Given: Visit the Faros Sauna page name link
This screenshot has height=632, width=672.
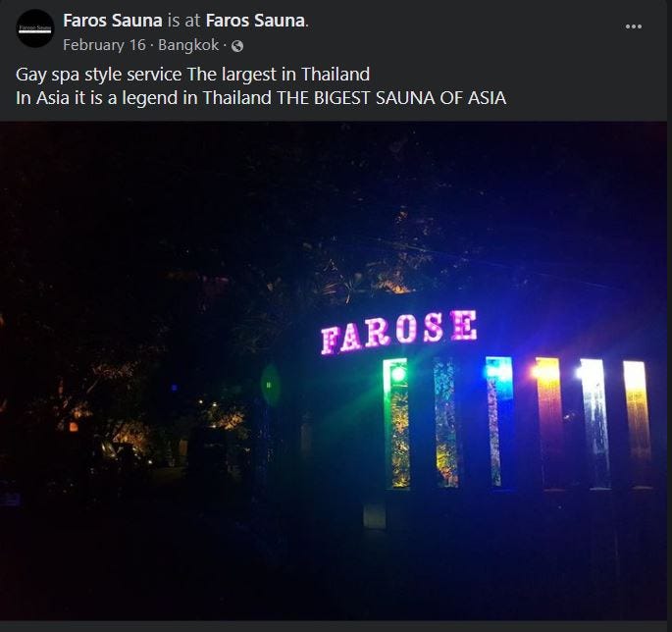Looking at the screenshot, I should tap(112, 21).
